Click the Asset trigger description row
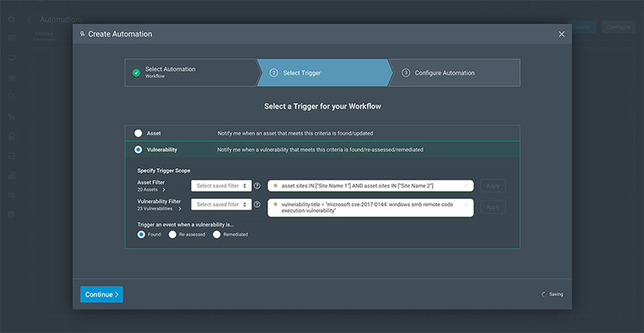 322,134
